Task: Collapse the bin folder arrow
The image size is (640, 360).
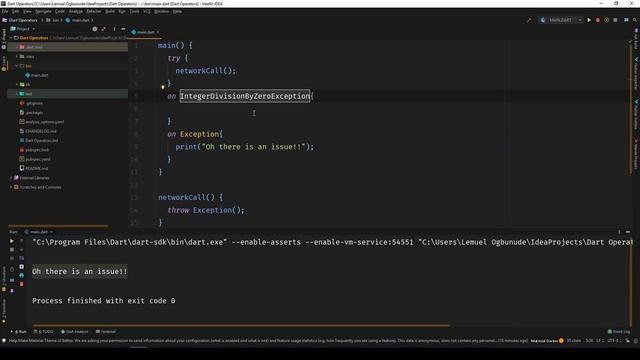Action: click(x=16, y=66)
